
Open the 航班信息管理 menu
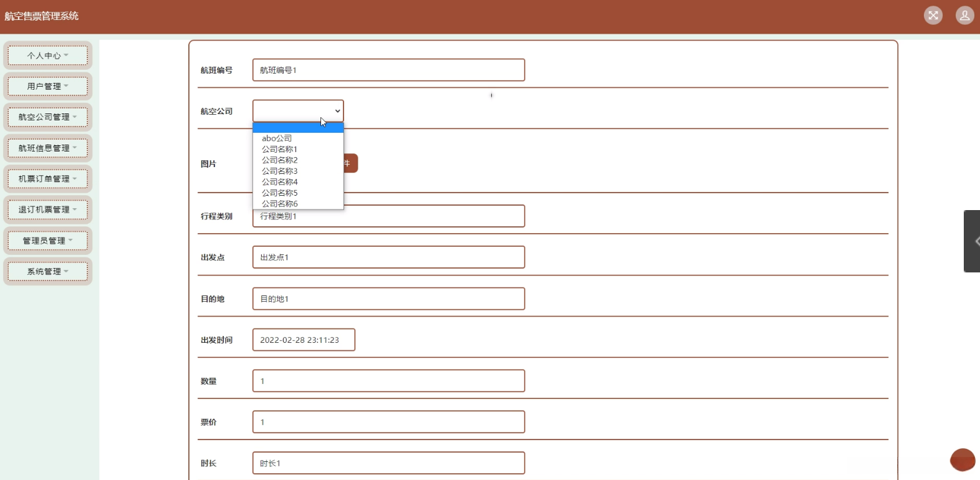click(x=48, y=148)
